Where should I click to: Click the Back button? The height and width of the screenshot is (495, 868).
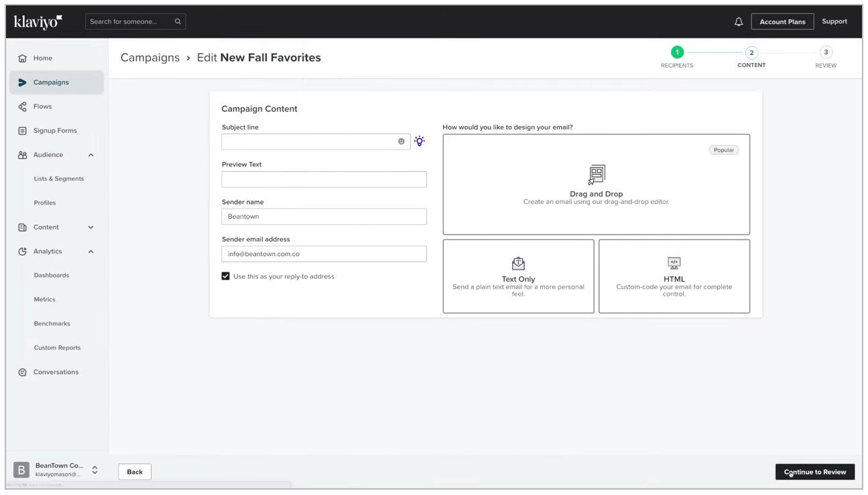pyautogui.click(x=135, y=472)
